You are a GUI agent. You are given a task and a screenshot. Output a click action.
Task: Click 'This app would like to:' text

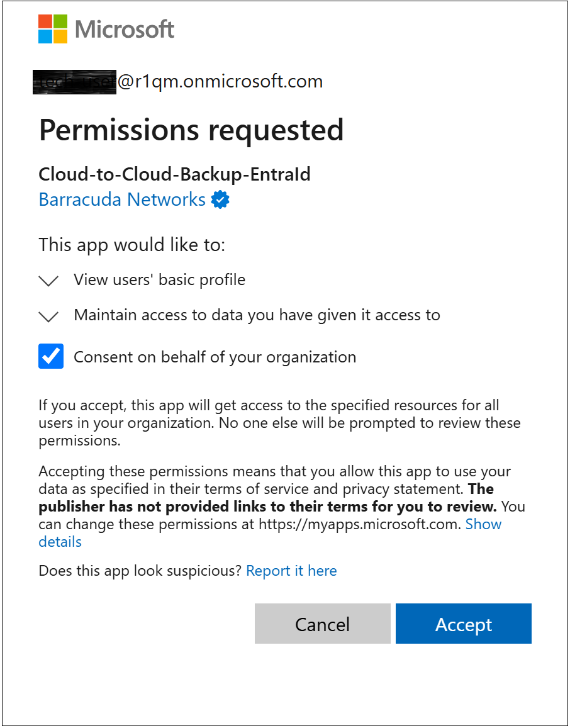point(132,245)
